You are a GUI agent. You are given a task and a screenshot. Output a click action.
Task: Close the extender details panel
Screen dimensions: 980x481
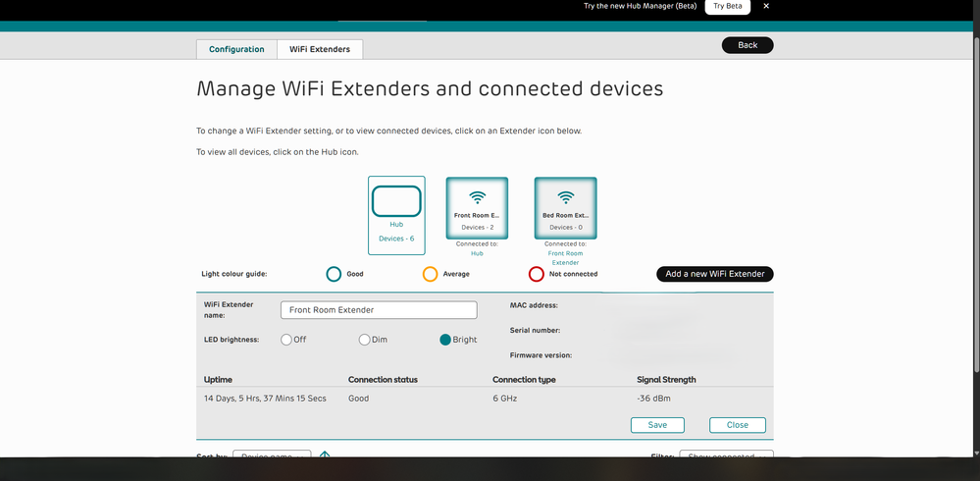(738, 425)
